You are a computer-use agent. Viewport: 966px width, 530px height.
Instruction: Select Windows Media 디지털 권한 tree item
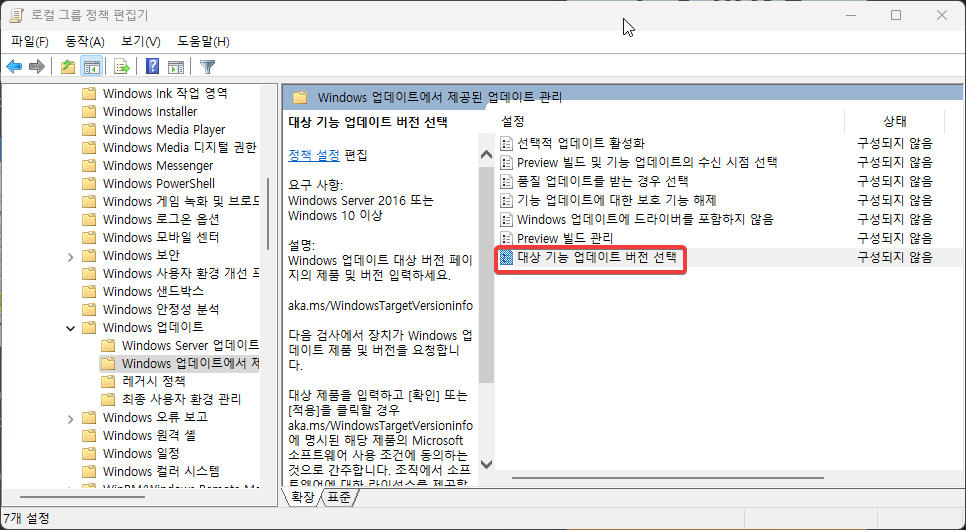[180, 147]
